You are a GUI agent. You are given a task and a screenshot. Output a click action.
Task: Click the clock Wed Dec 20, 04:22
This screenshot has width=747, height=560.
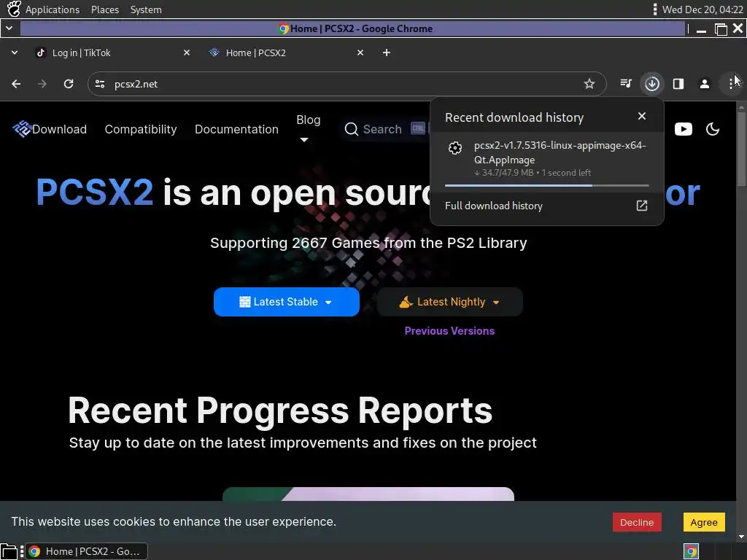[x=703, y=9]
